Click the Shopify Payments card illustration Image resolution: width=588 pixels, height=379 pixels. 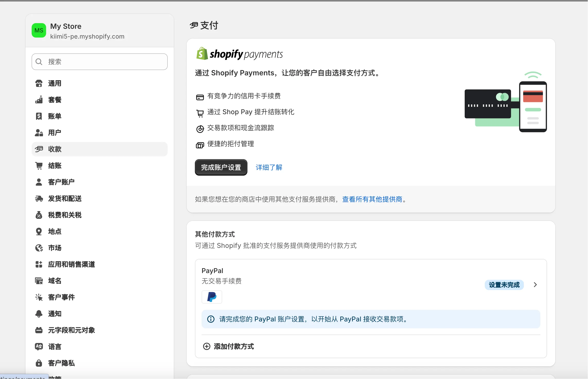(506, 102)
